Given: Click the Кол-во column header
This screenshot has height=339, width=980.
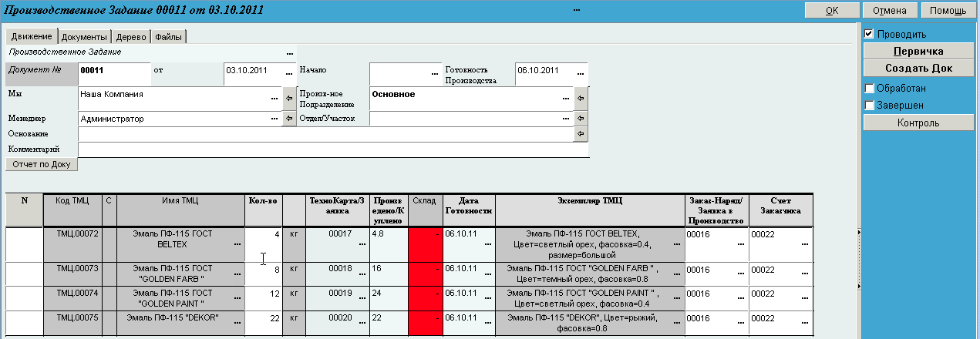Looking at the screenshot, I should point(264,210).
